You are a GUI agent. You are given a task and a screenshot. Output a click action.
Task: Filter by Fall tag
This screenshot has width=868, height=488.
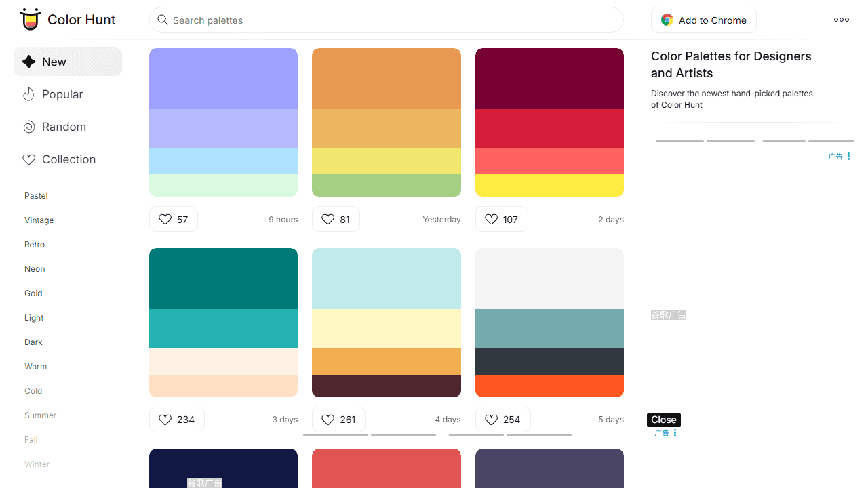pos(31,440)
